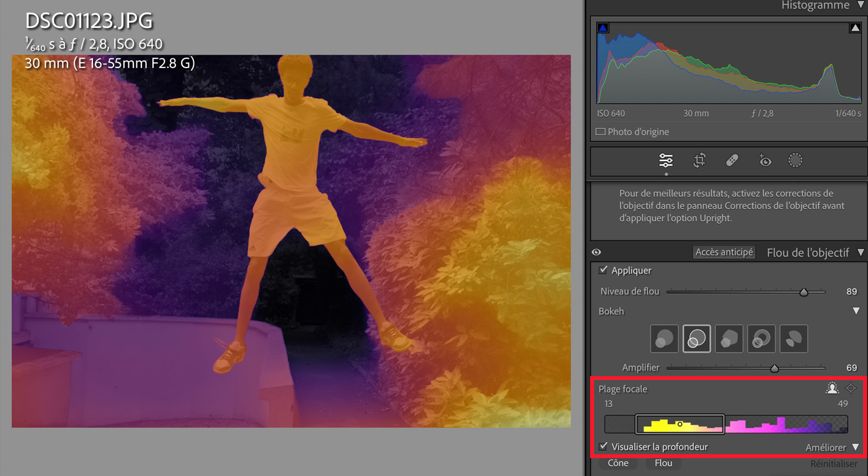Image resolution: width=868 pixels, height=476 pixels.
Task: Click the Accès anticipé badge
Action: point(724,252)
